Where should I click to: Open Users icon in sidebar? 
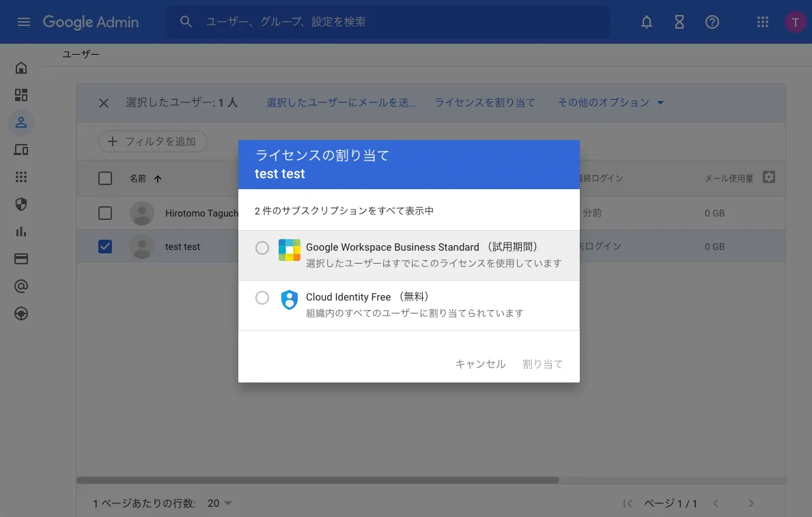point(21,123)
